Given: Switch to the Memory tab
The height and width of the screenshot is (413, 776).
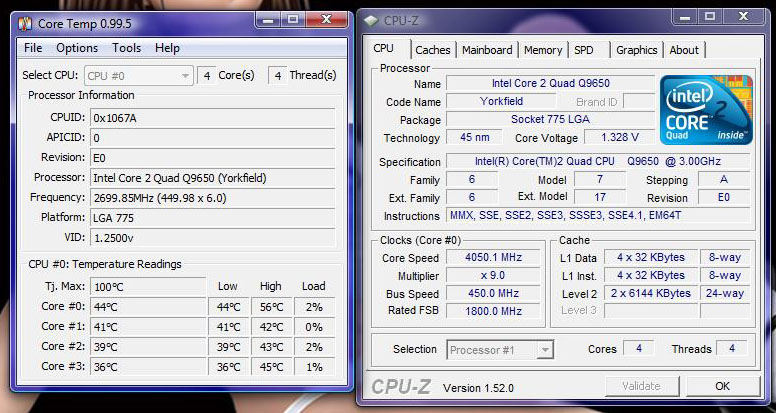Looking at the screenshot, I should (x=543, y=50).
